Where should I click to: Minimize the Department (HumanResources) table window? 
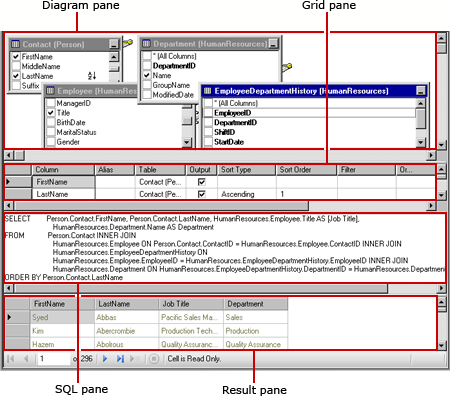click(273, 43)
